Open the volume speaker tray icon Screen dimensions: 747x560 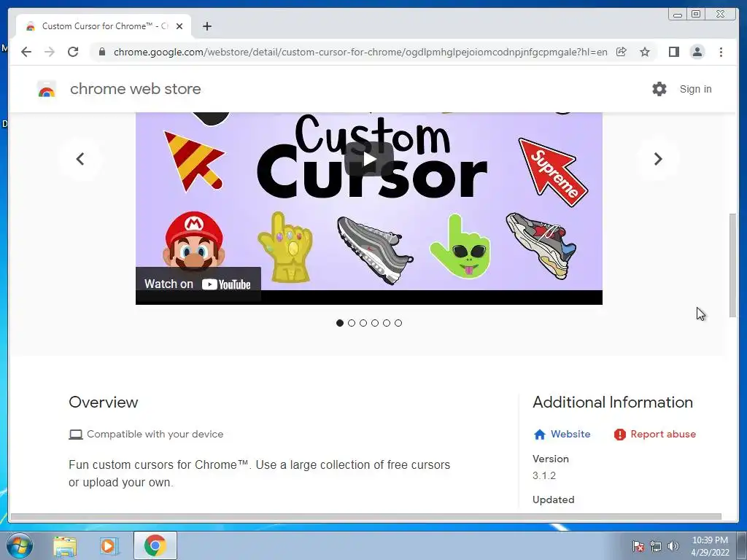coord(673,545)
